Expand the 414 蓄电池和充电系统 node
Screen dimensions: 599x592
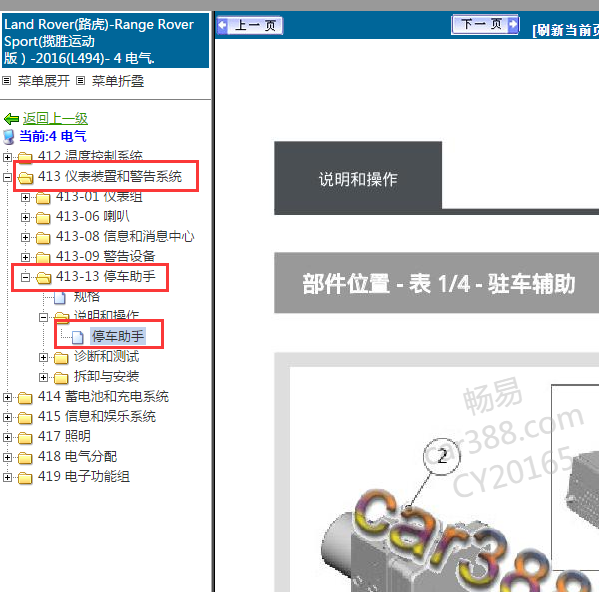7,398
